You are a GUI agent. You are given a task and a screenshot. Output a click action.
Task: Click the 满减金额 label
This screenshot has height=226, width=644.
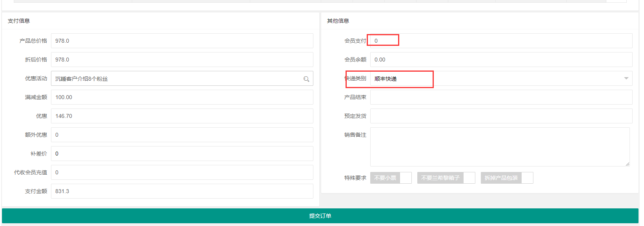pos(36,97)
